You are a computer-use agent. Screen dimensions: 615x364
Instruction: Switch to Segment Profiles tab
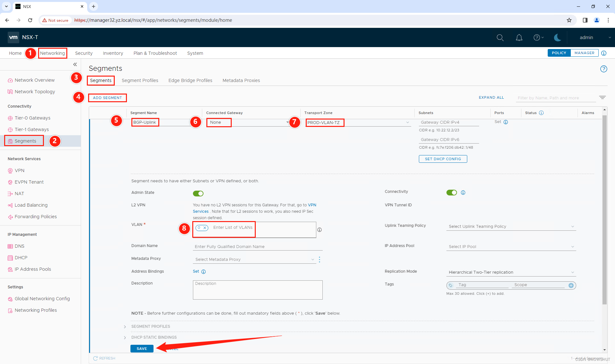point(140,80)
